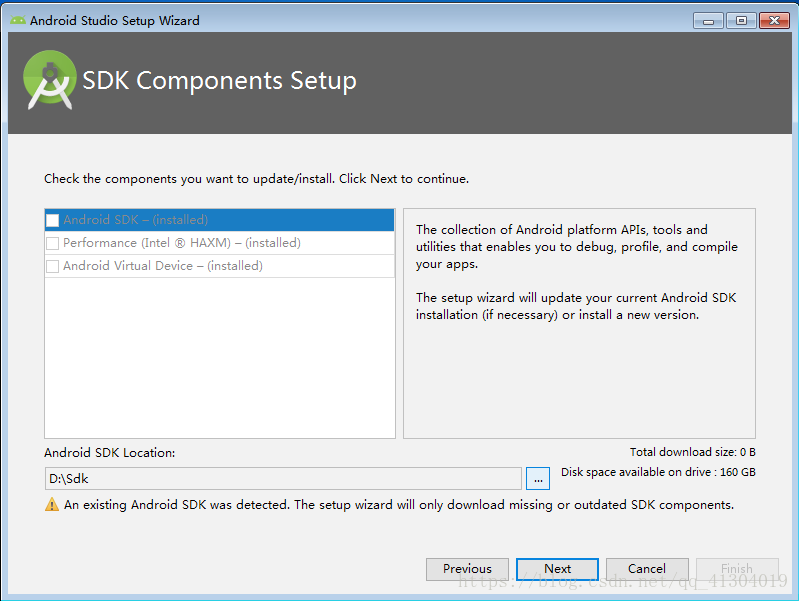
Task: Click the Android SDK Location path field
Action: (x=283, y=479)
